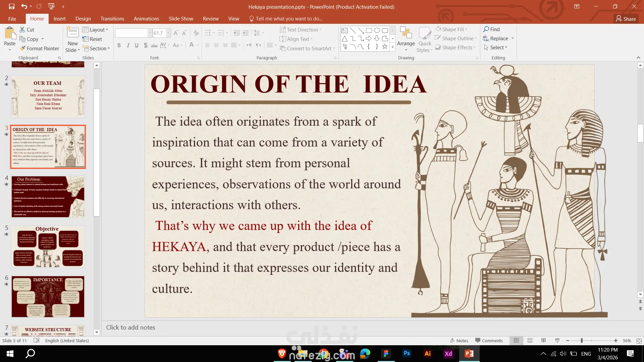Click the Share button
The width and height of the screenshot is (644, 362).
(626, 19)
